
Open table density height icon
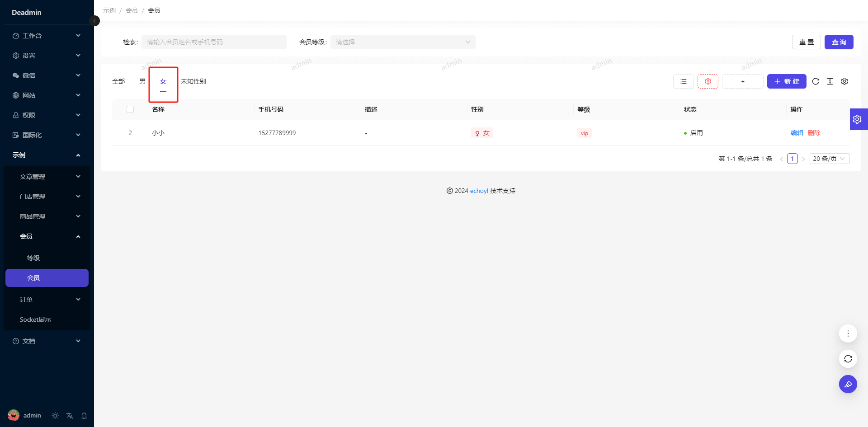[x=830, y=81]
